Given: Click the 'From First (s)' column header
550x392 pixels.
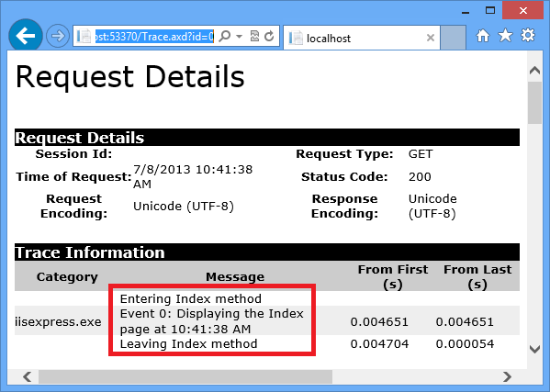Looking at the screenshot, I should [x=393, y=276].
